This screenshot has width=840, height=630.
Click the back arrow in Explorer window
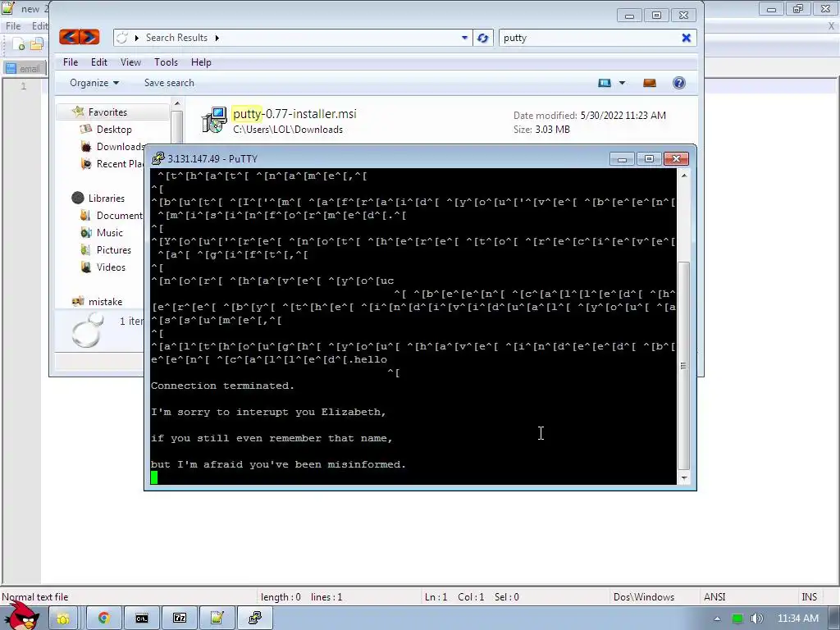coord(70,37)
